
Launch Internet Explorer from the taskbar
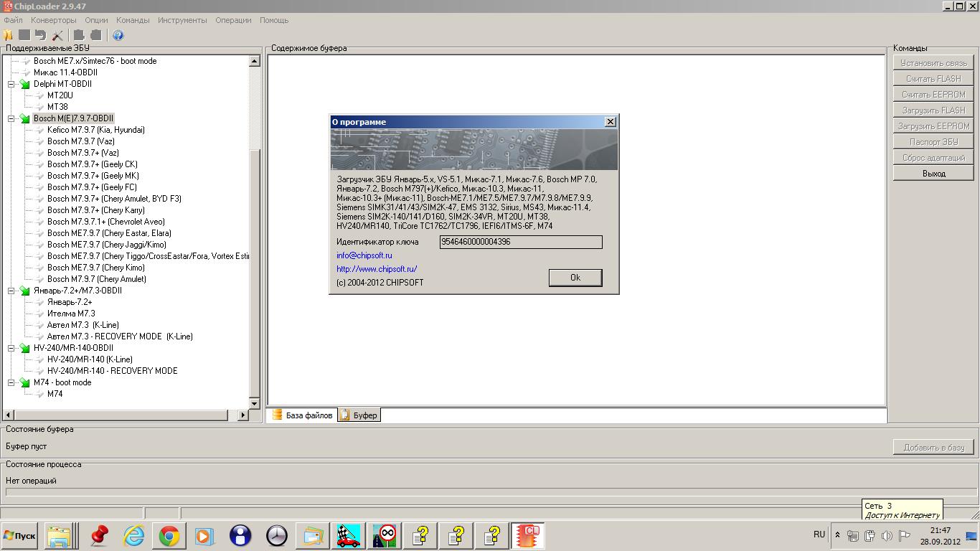click(134, 536)
